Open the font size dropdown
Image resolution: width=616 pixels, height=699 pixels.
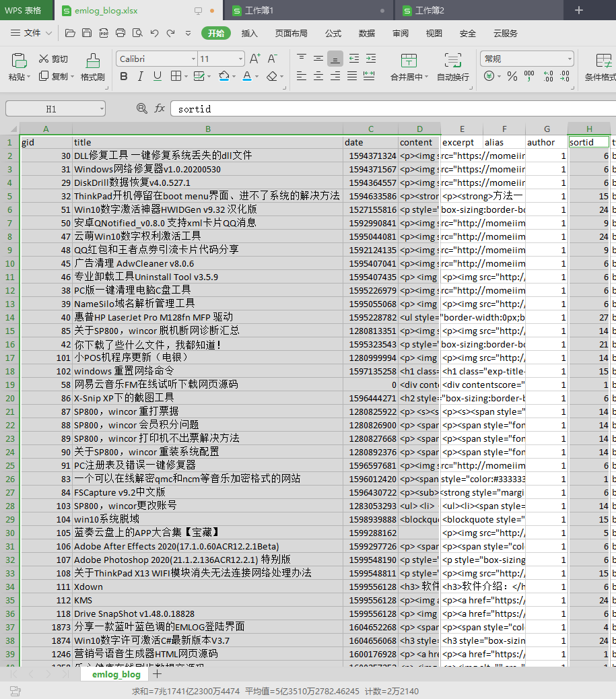coord(241,59)
